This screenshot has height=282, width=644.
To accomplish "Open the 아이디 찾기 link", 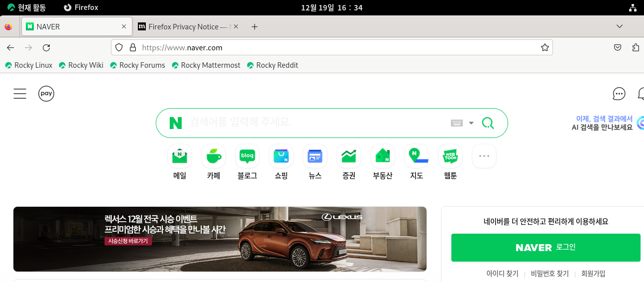I will (x=502, y=274).
